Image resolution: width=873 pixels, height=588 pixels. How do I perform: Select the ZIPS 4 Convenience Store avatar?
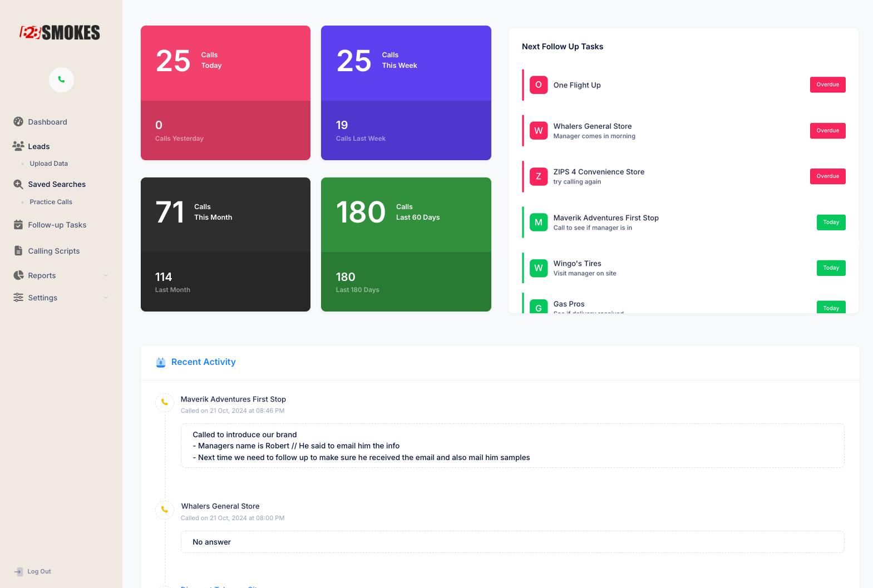(x=538, y=176)
